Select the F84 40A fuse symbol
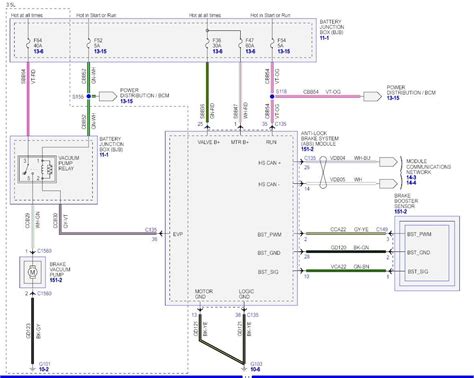The height and width of the screenshot is (378, 474). (x=28, y=43)
